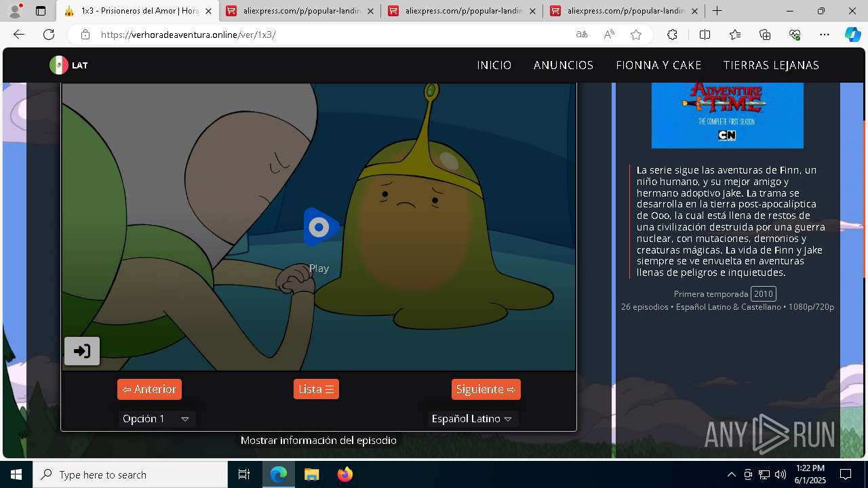The image size is (868, 488).
Task: Open the collections icon
Action: [765, 35]
